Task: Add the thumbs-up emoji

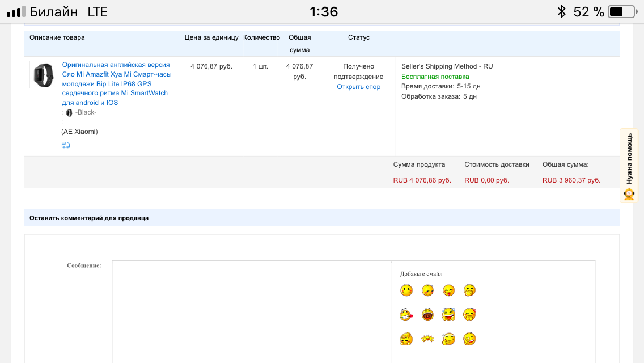Action: pyautogui.click(x=448, y=339)
